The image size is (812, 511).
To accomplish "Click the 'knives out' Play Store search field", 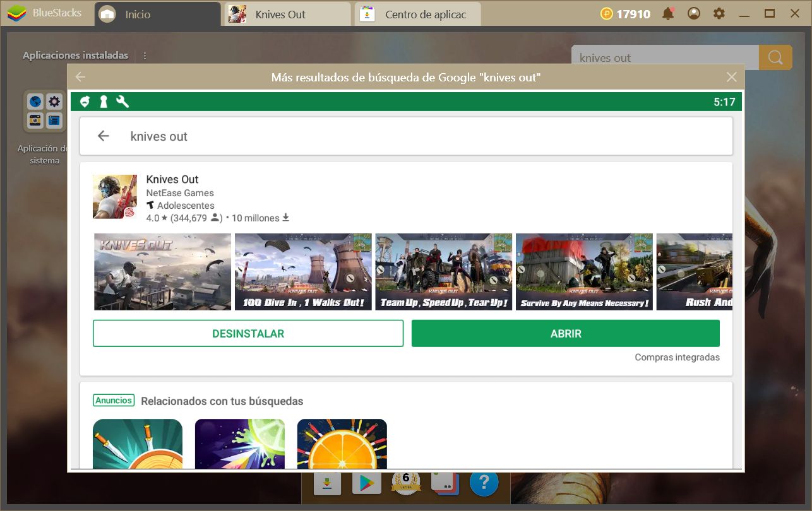I will click(406, 136).
